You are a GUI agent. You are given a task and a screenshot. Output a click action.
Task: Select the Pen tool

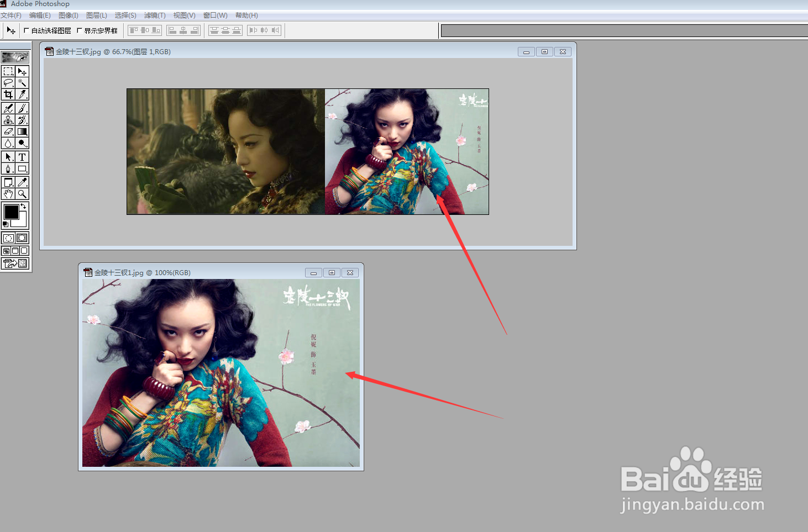click(x=8, y=168)
